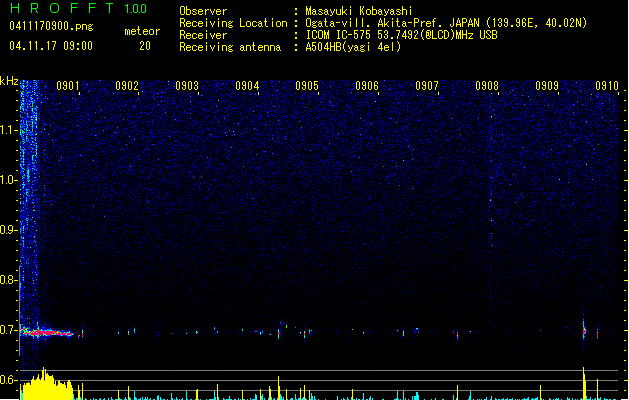This screenshot has width=629, height=400.
Task: Click the 0905 time marker
Action: (x=307, y=86)
